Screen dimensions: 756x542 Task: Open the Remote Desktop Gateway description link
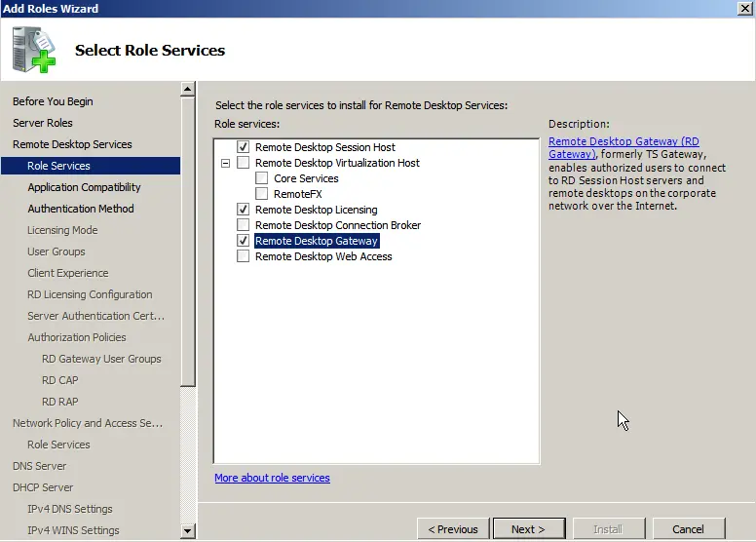coord(624,142)
